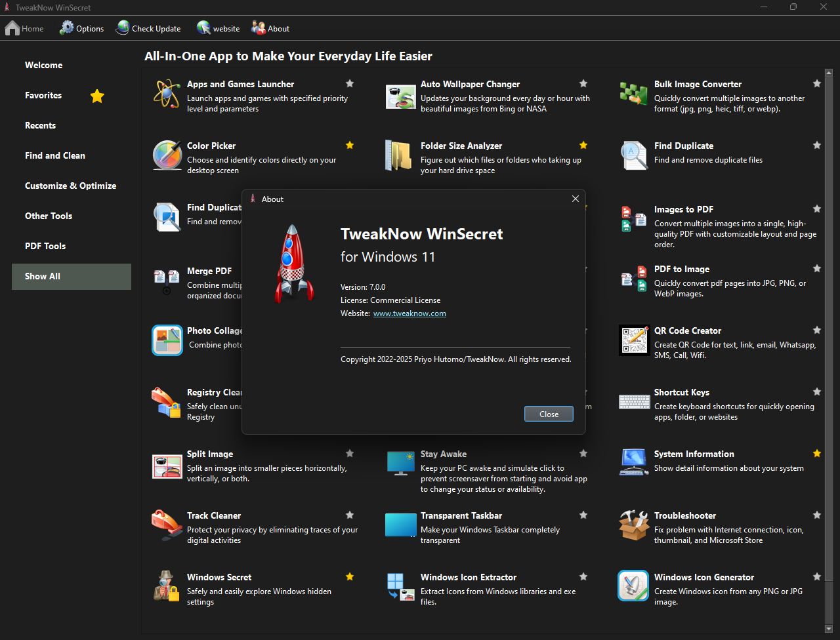Viewport: 840px width, 640px height.
Task: Open the System Information icon
Action: (x=634, y=462)
